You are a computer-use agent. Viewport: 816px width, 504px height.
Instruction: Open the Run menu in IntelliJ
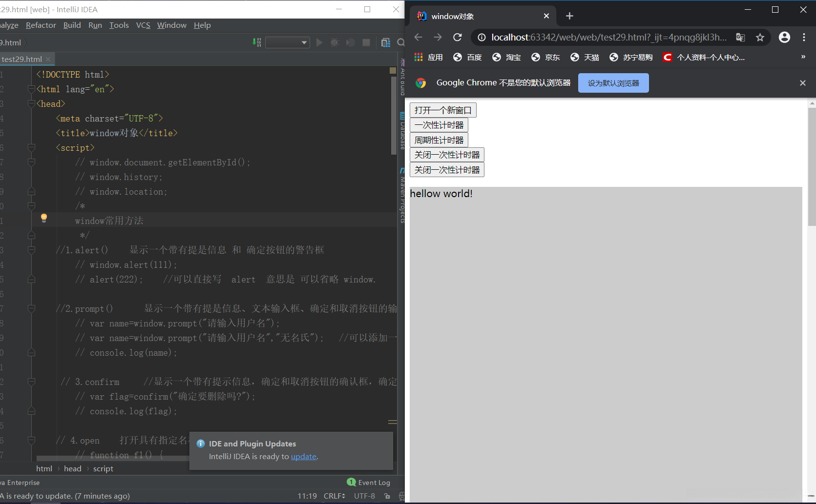click(95, 25)
